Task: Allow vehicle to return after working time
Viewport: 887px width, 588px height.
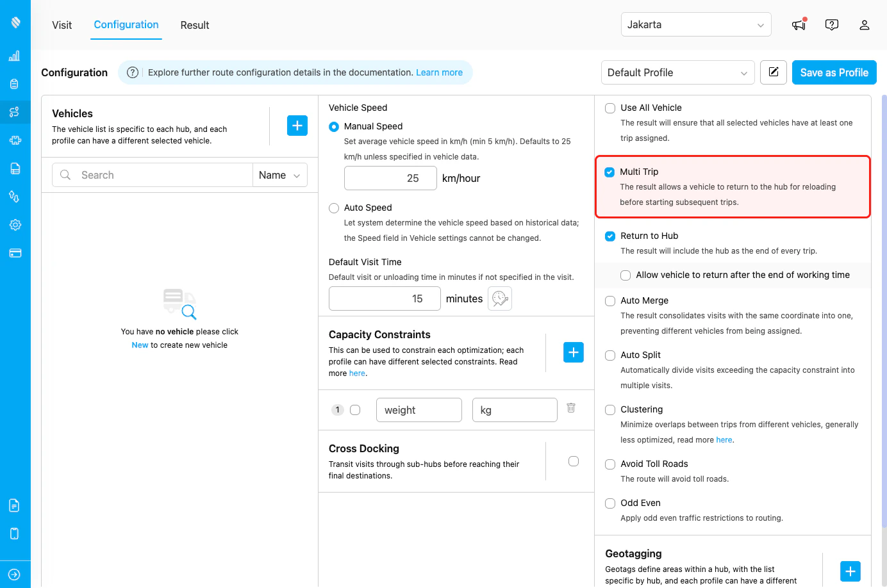Action: tap(626, 275)
